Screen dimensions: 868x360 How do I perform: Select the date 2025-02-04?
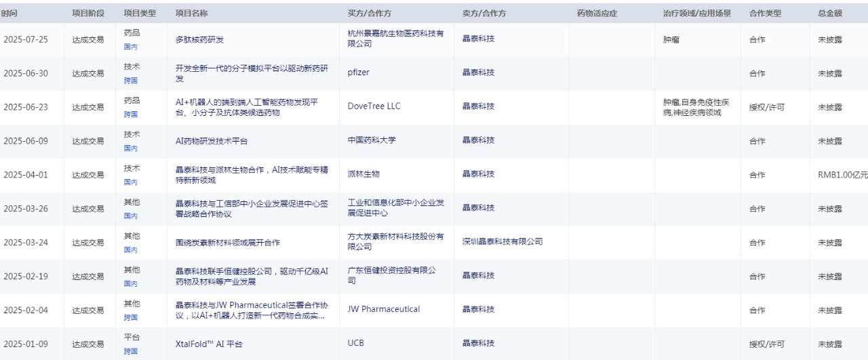26,311
